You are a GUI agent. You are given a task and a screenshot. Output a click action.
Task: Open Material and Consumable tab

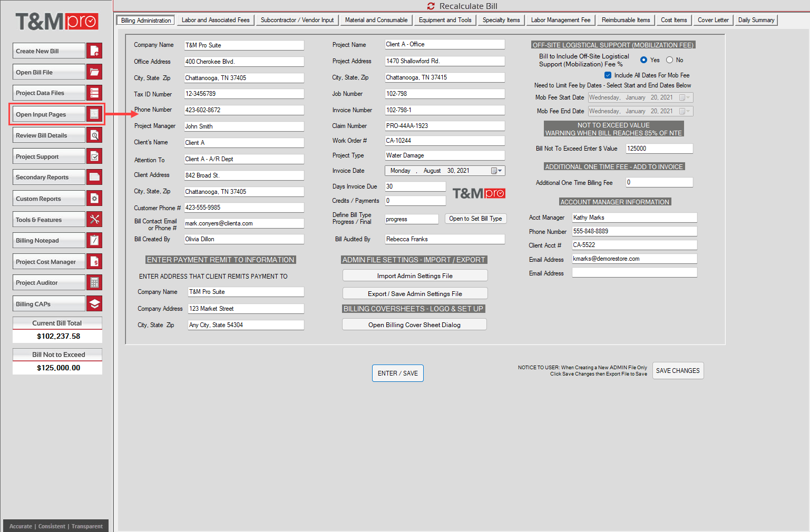[376, 20]
